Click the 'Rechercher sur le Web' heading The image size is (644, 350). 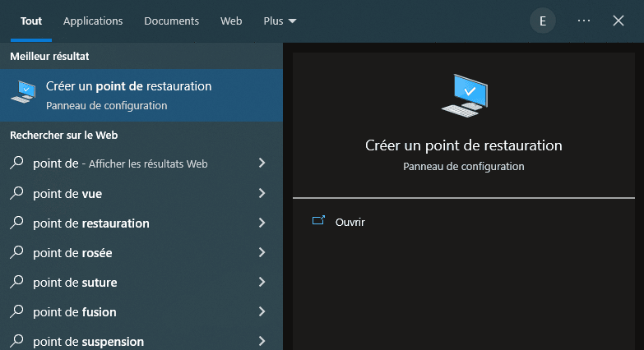point(63,135)
